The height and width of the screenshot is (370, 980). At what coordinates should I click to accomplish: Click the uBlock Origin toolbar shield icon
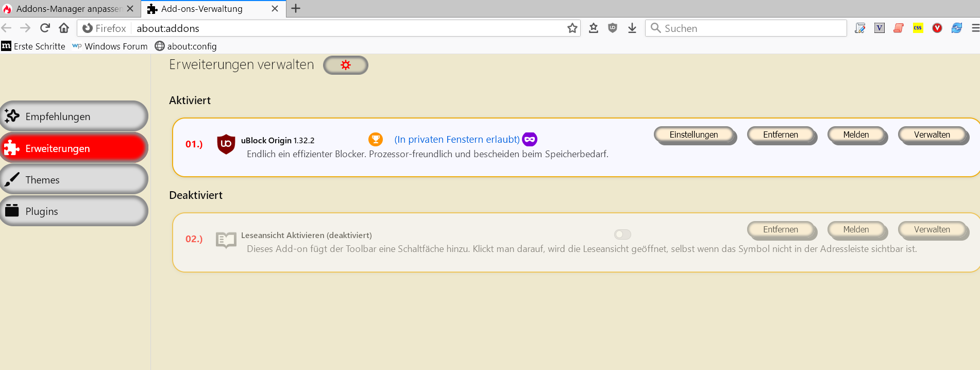[612, 28]
